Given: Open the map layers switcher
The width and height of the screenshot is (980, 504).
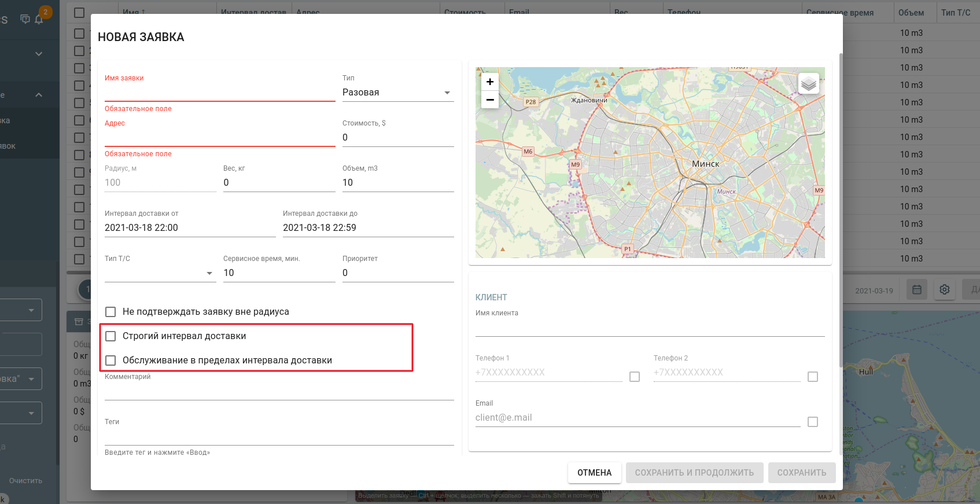Looking at the screenshot, I should pyautogui.click(x=808, y=84).
